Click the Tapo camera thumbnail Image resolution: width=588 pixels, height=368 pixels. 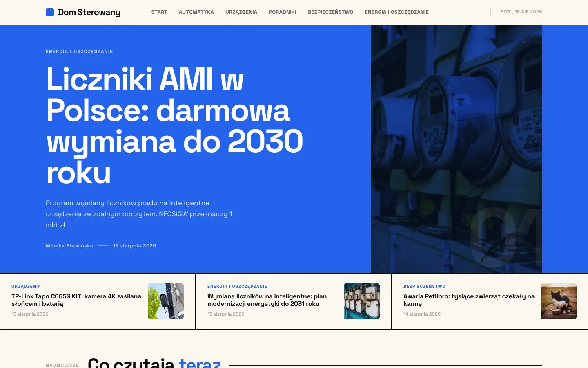[166, 301]
